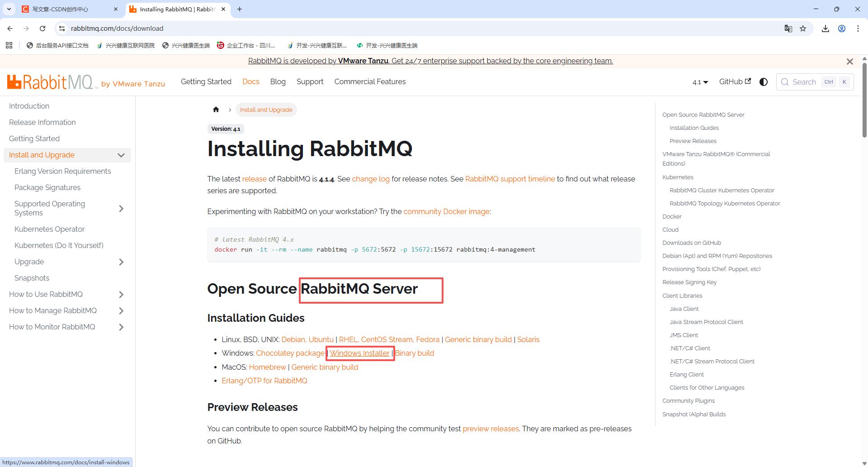
Task: Click the Install and Upgrade breadcrumb
Action: (266, 110)
